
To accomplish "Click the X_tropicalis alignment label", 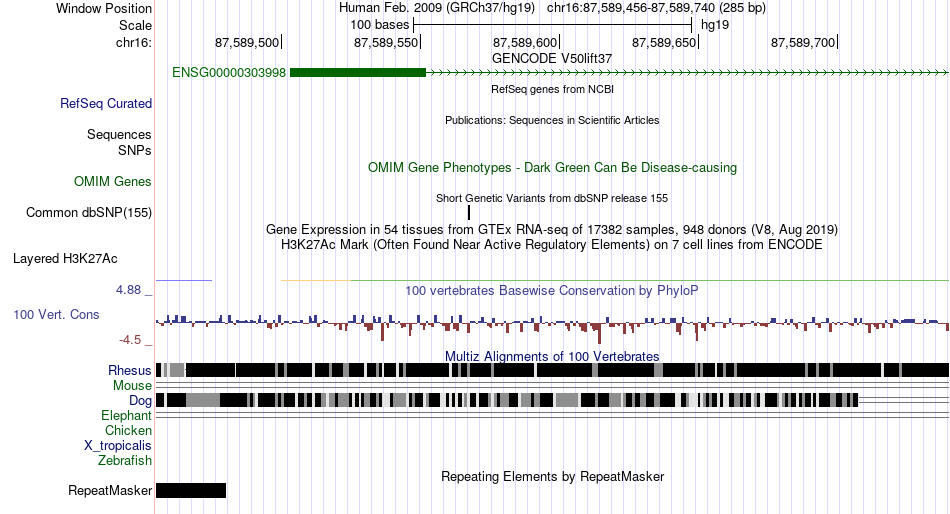I will coord(118,446).
